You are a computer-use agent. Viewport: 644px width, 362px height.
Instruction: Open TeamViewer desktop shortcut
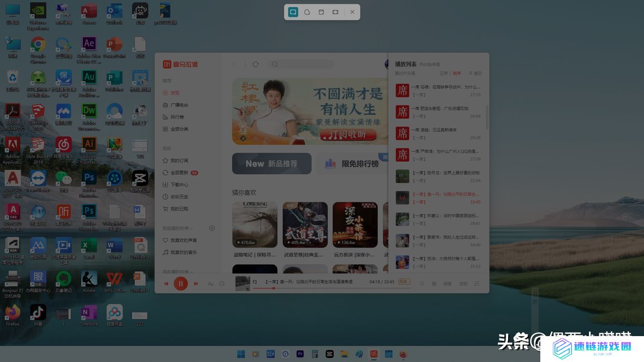click(38, 181)
